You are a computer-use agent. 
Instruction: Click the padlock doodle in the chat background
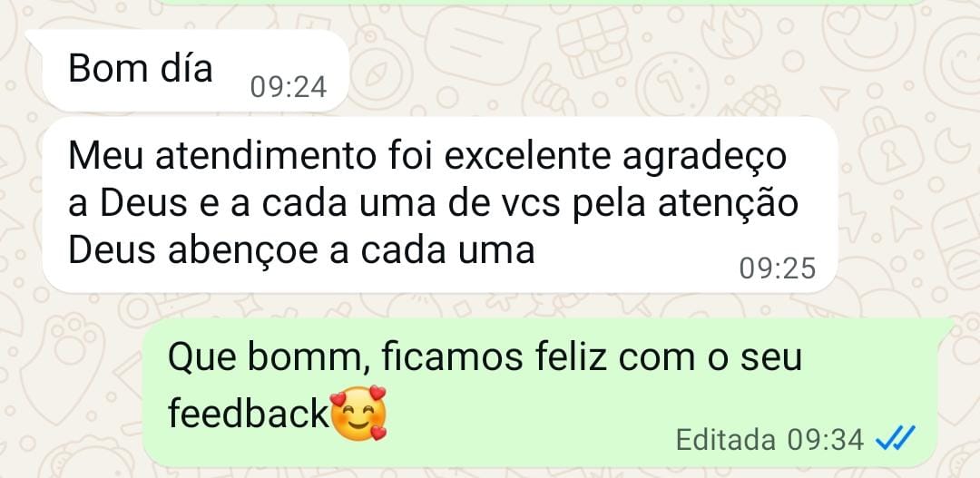click(x=892, y=145)
